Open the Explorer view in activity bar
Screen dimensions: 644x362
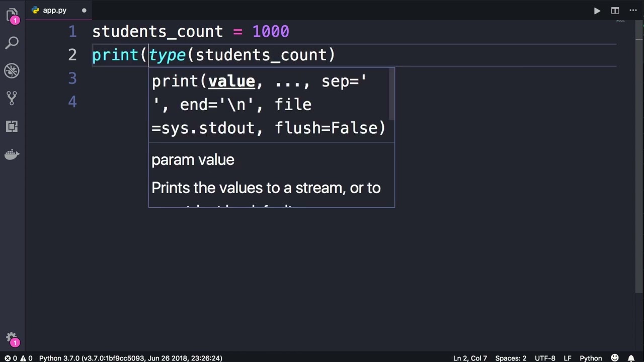[x=12, y=15]
